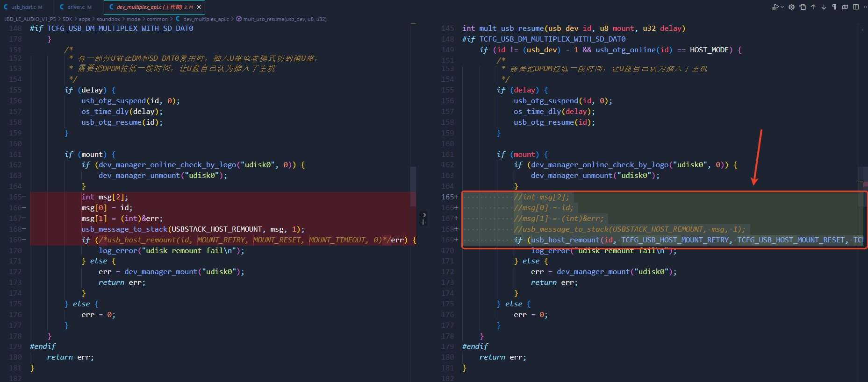868x382 pixels.
Task: Open the soundbox breadcrumb folder
Action: click(x=108, y=19)
